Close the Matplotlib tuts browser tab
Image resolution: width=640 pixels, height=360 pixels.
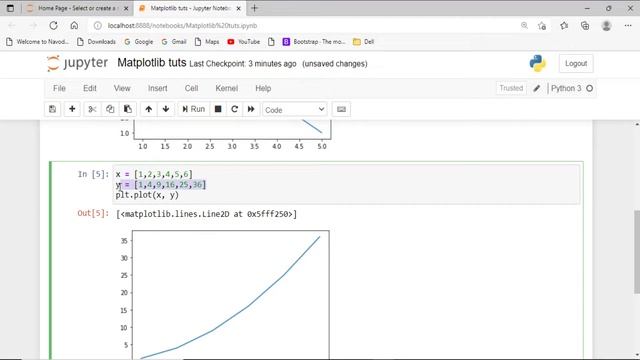(239, 8)
